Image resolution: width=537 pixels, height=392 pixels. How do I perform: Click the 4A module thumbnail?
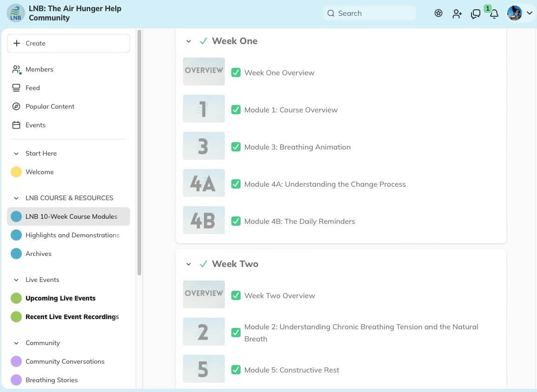point(204,183)
